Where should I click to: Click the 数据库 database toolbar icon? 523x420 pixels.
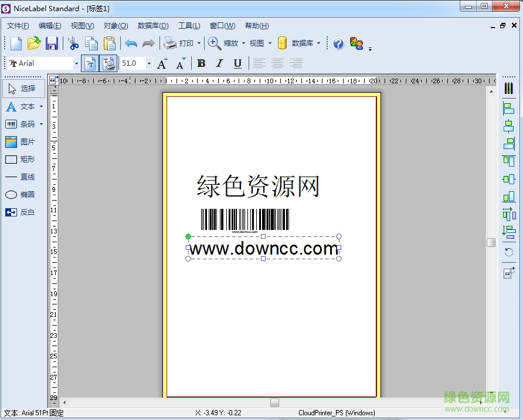(x=282, y=43)
